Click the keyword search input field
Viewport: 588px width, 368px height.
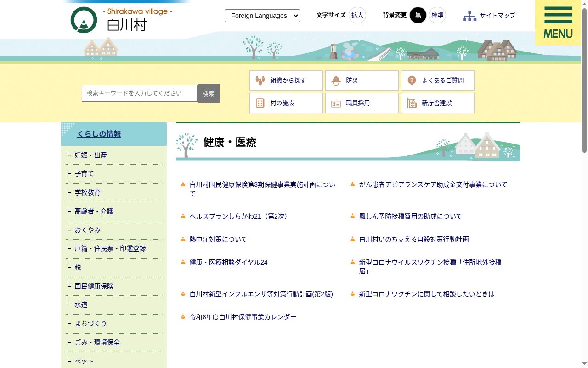coord(140,93)
